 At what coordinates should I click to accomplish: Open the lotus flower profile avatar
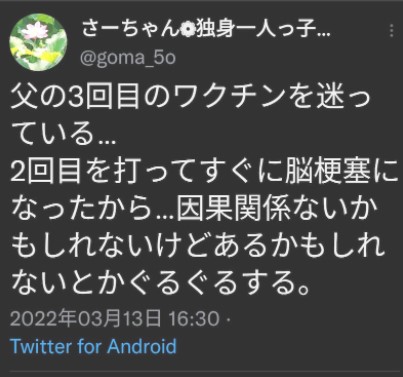[38, 42]
